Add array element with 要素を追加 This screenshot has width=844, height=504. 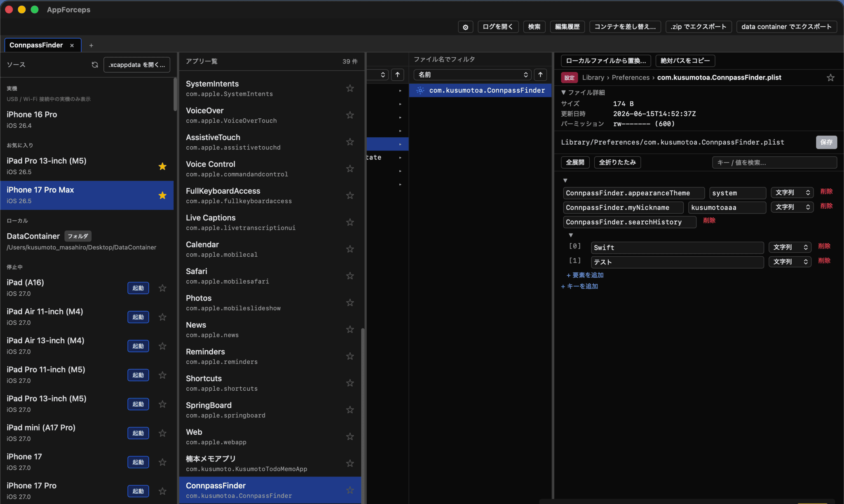pyautogui.click(x=585, y=275)
